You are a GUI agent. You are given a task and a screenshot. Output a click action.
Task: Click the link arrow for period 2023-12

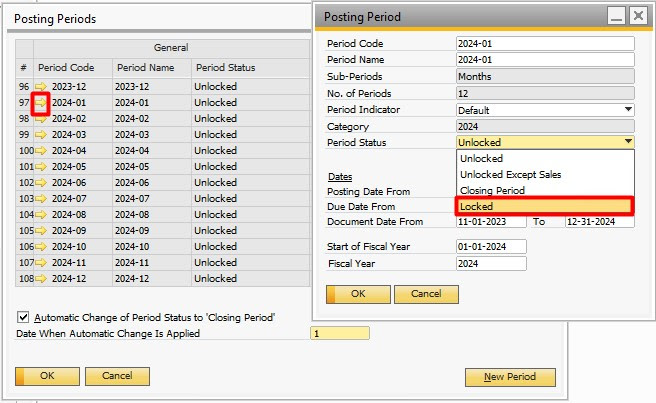click(x=41, y=87)
